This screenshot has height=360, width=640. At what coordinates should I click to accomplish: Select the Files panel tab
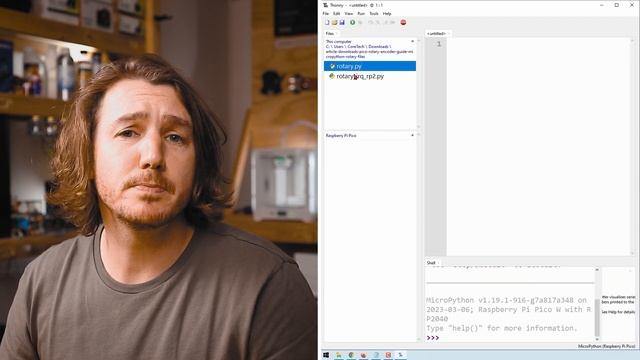[x=330, y=33]
